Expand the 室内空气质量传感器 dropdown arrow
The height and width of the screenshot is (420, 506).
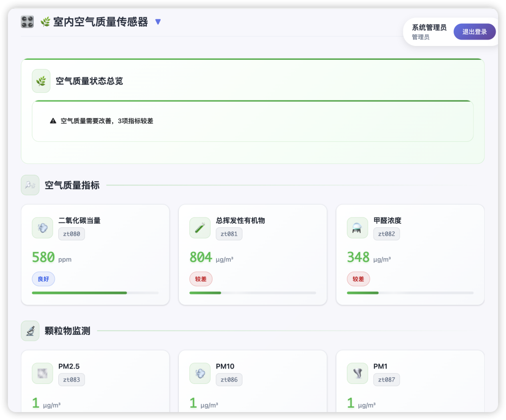[x=158, y=22]
